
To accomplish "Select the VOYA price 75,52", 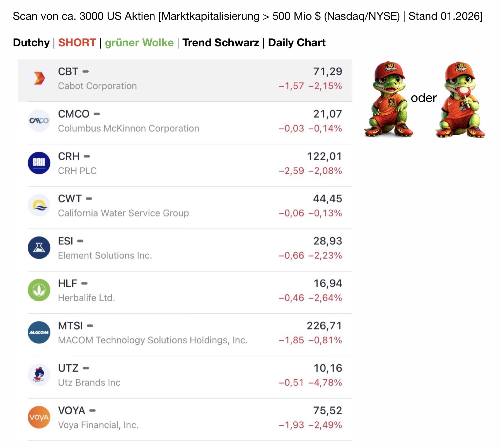I will (327, 411).
